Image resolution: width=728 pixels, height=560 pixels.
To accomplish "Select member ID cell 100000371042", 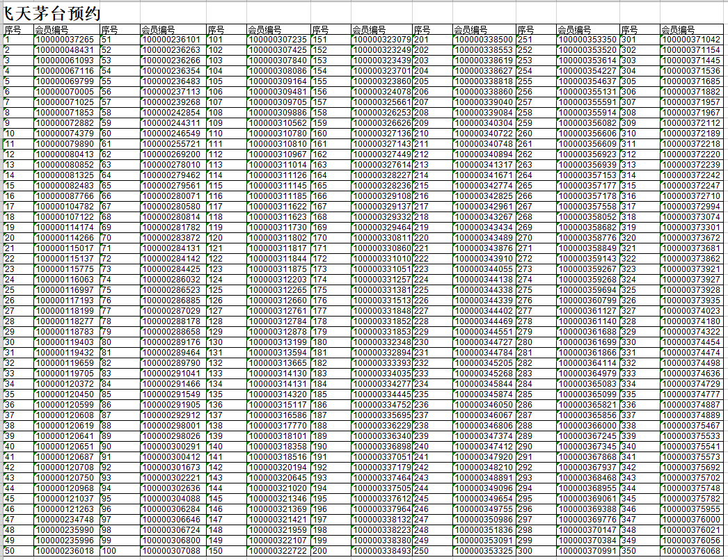I will (691, 40).
